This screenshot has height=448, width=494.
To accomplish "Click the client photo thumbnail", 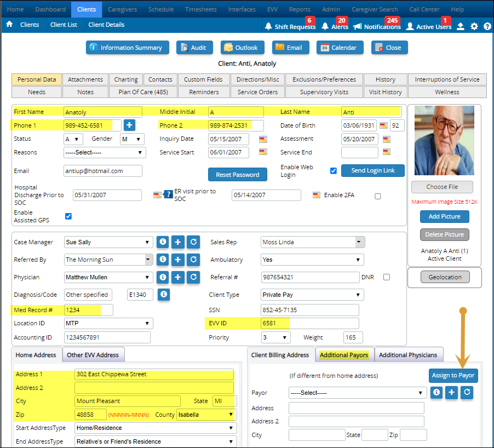I will 444,141.
